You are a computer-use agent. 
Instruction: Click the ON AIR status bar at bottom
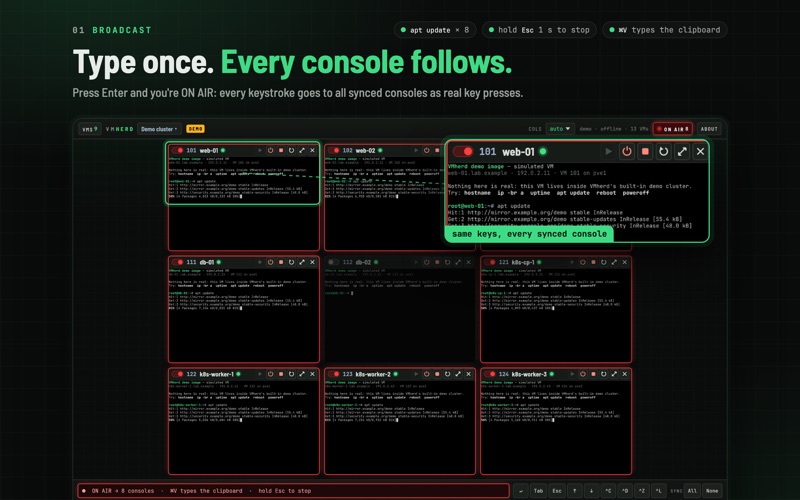(293, 491)
